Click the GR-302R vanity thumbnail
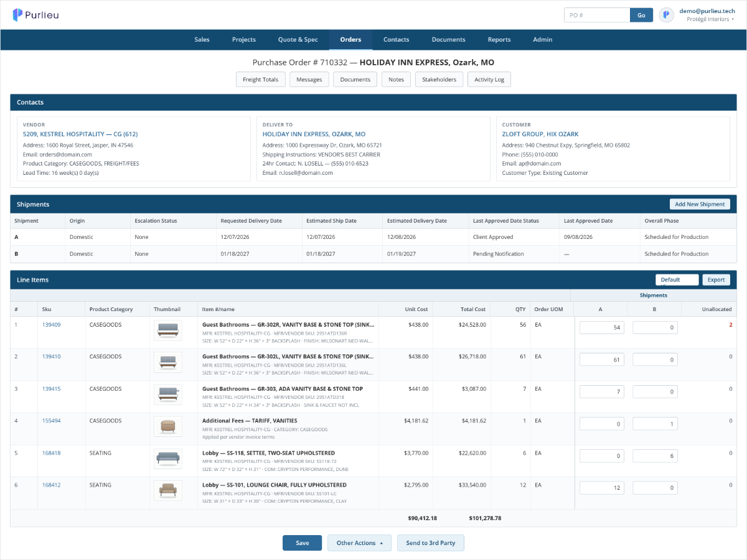 (168, 330)
